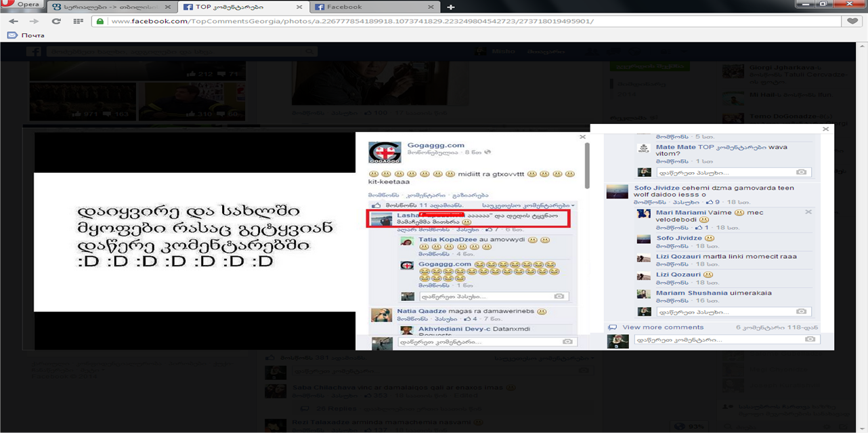
Task: Switch to the Facebook browser tab
Action: pos(374,7)
